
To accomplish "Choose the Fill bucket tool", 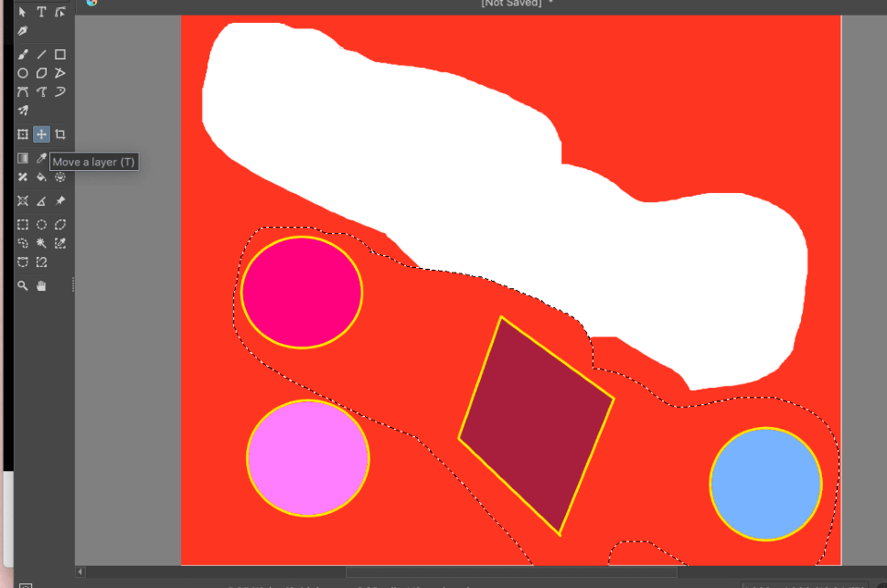I will [41, 176].
